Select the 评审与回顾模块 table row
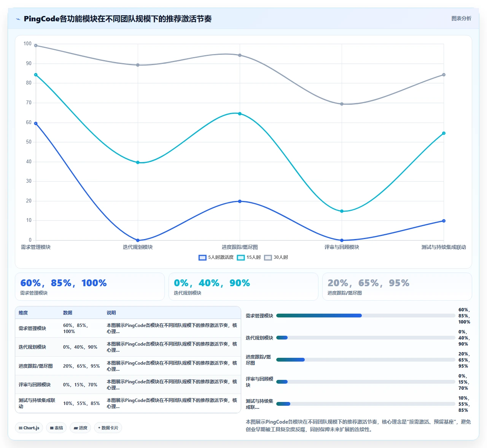487x448 pixels. tap(128, 384)
